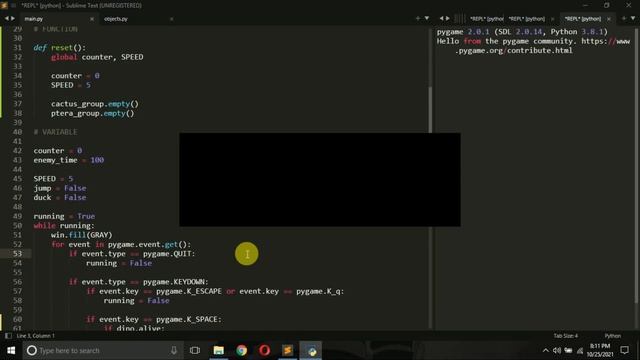Switch to the objects.py tab

(x=116, y=19)
